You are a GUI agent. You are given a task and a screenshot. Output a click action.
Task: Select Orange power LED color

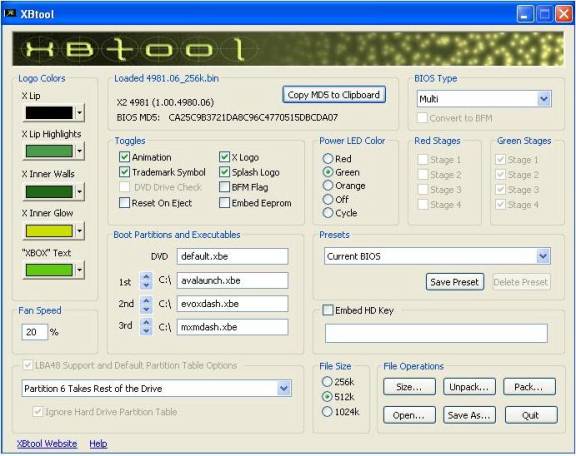click(328, 186)
